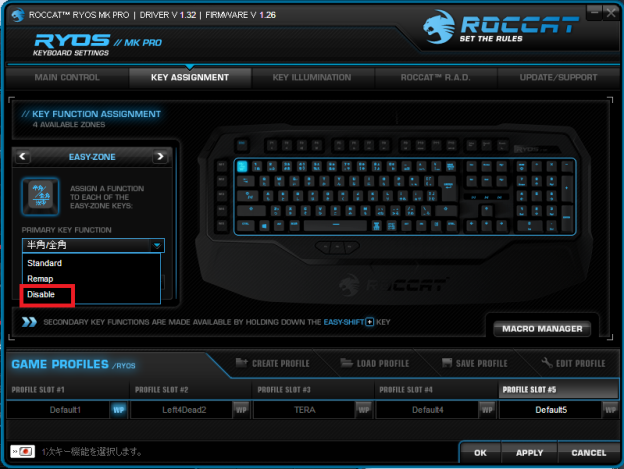Image resolution: width=624 pixels, height=469 pixels.
Task: Toggle WP button for TERA profile
Action: pyautogui.click(x=364, y=410)
